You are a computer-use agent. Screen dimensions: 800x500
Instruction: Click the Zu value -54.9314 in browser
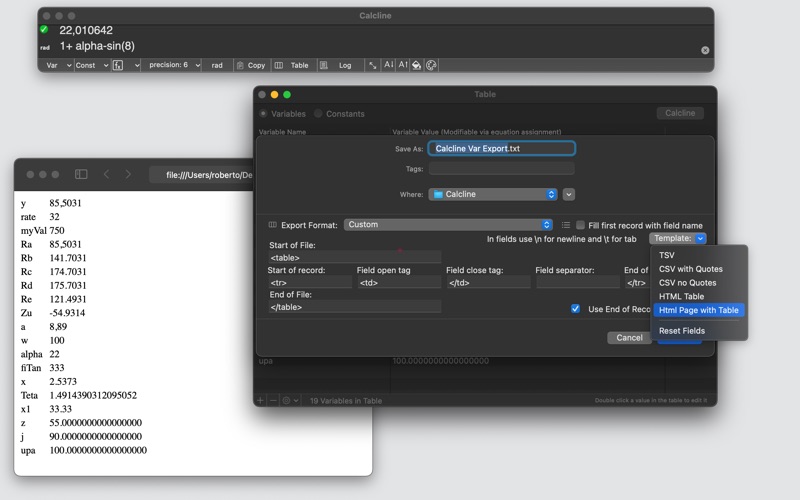point(67,312)
